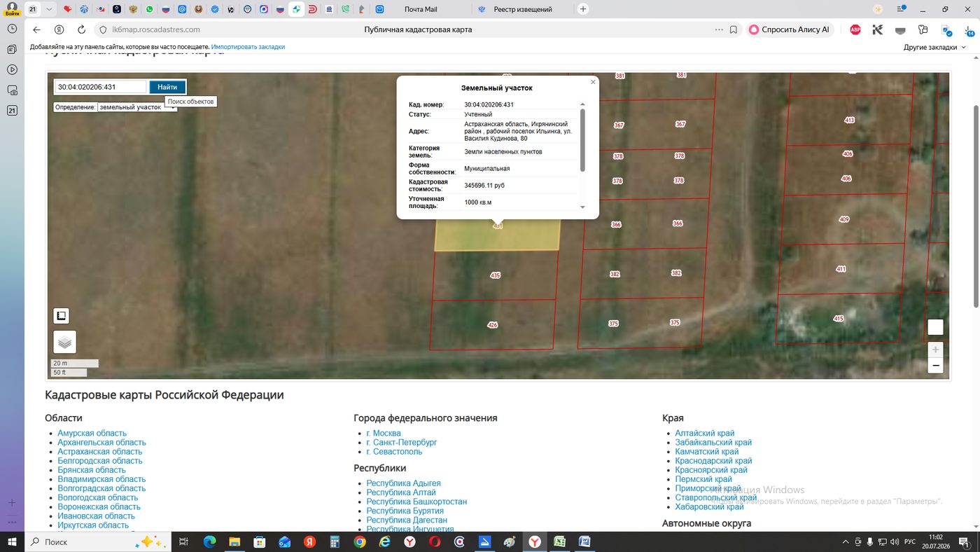This screenshot has width=980, height=552.
Task: Switch to the Реестр извещений tab
Action: (x=522, y=9)
